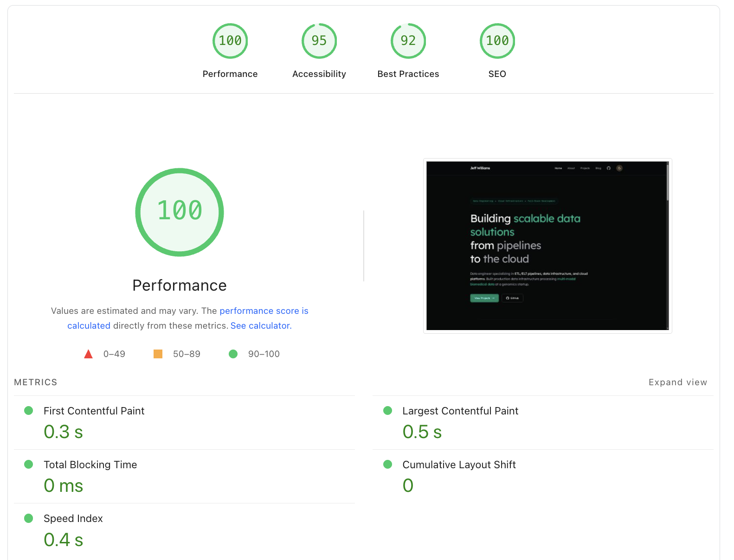Click the large Performance heading below gauge
734x560 pixels.
pos(180,286)
